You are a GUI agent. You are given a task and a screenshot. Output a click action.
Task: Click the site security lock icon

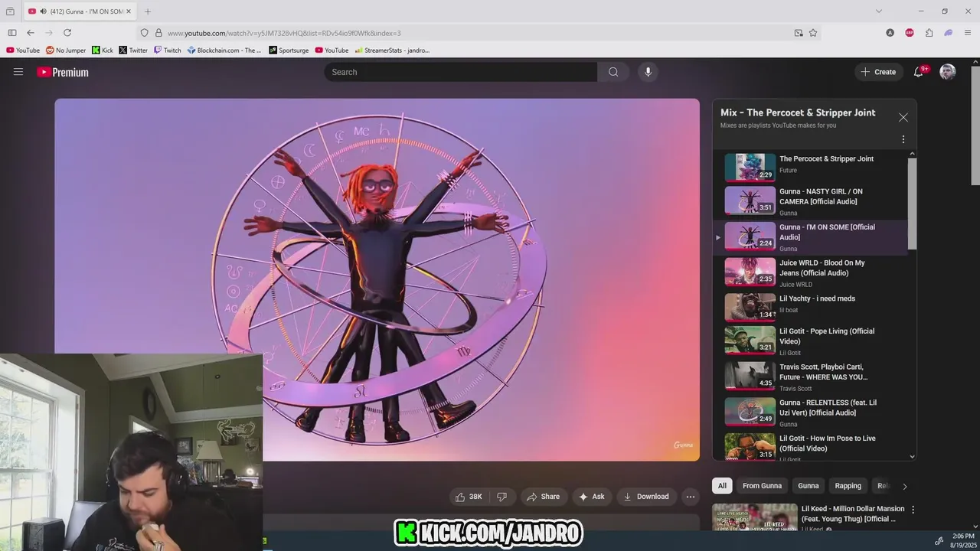[158, 33]
